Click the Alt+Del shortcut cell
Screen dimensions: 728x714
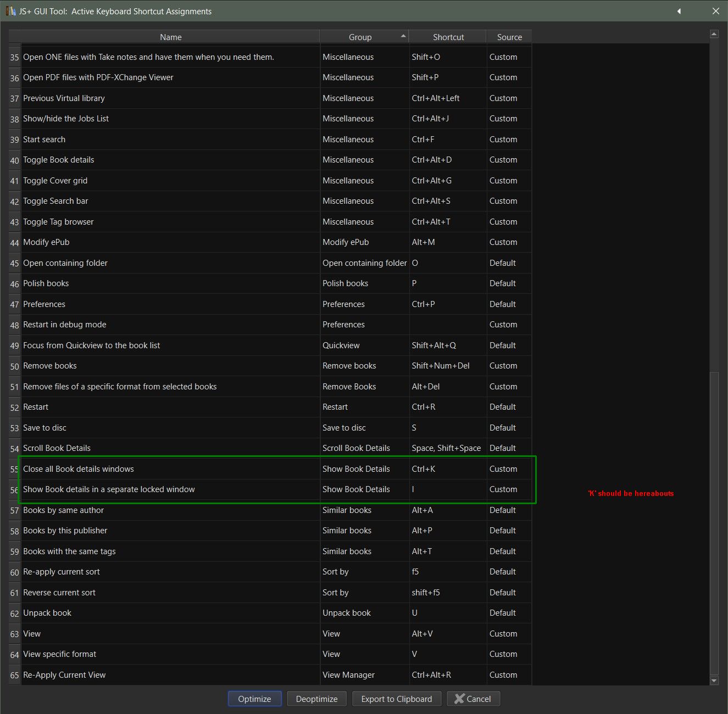tap(448, 387)
